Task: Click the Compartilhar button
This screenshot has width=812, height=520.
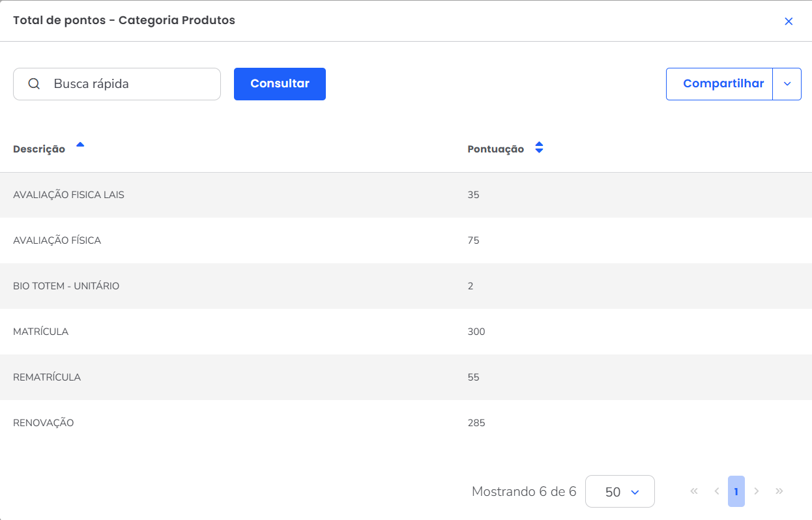Action: [x=723, y=84]
